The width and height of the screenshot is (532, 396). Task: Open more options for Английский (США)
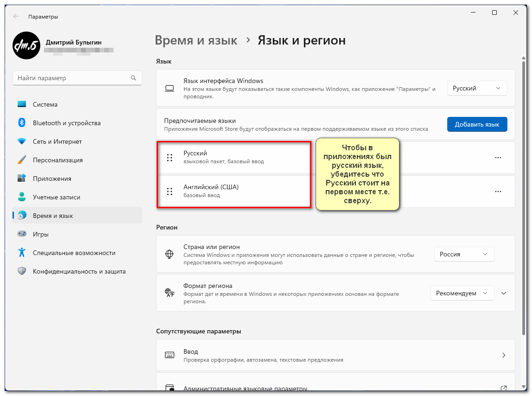(x=498, y=191)
